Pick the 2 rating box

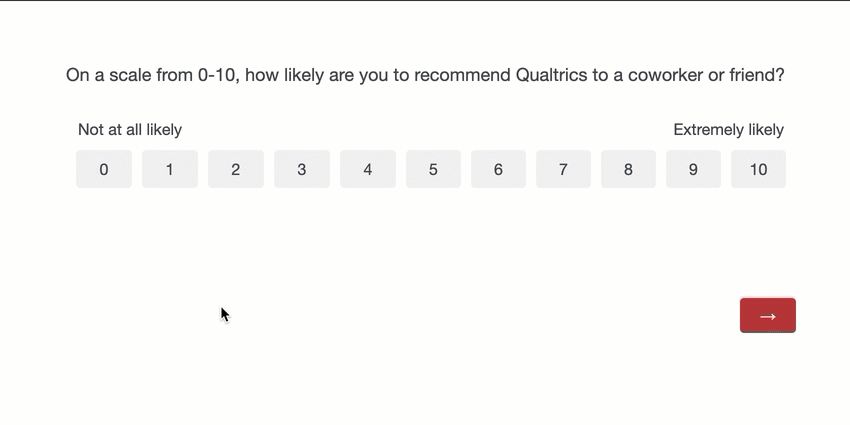pyautogui.click(x=236, y=169)
